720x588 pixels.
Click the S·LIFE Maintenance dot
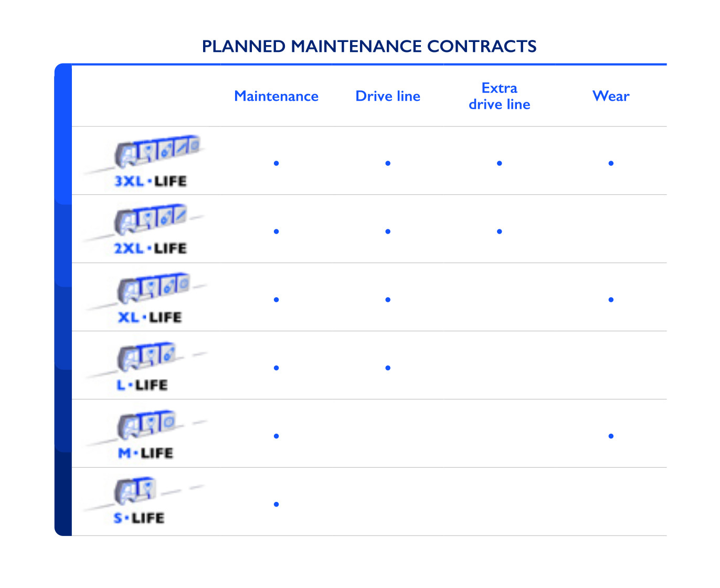tap(276, 505)
